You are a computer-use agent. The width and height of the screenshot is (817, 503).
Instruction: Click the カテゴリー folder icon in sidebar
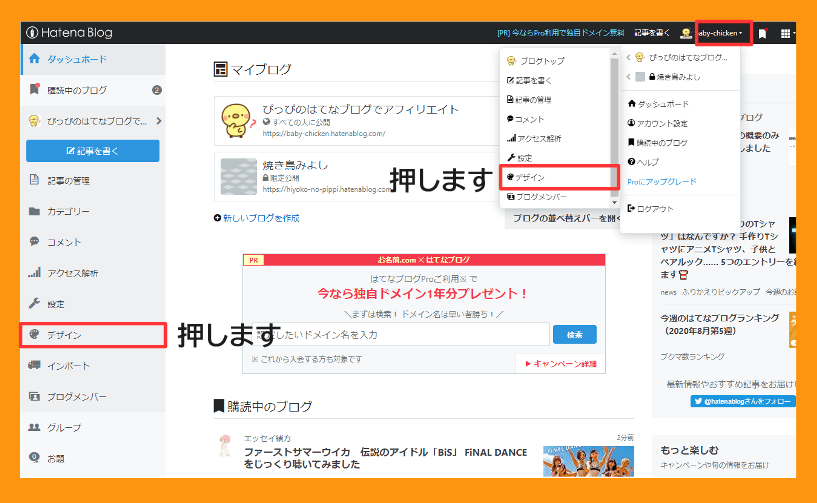pos(34,211)
